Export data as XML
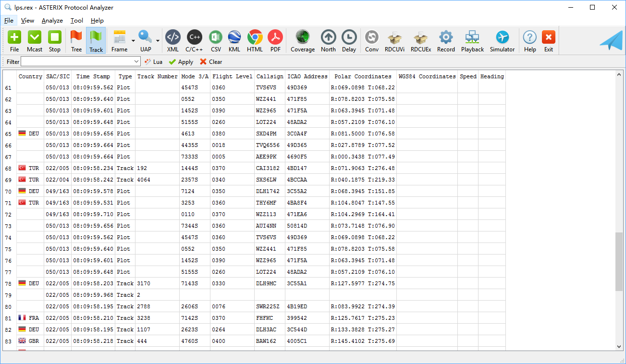The width and height of the screenshot is (626, 364). click(x=173, y=41)
